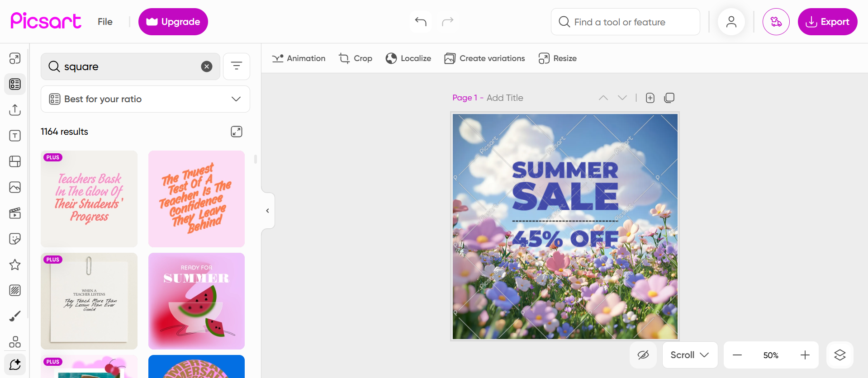Select 'Ready For Summer' watermelon template

click(196, 301)
